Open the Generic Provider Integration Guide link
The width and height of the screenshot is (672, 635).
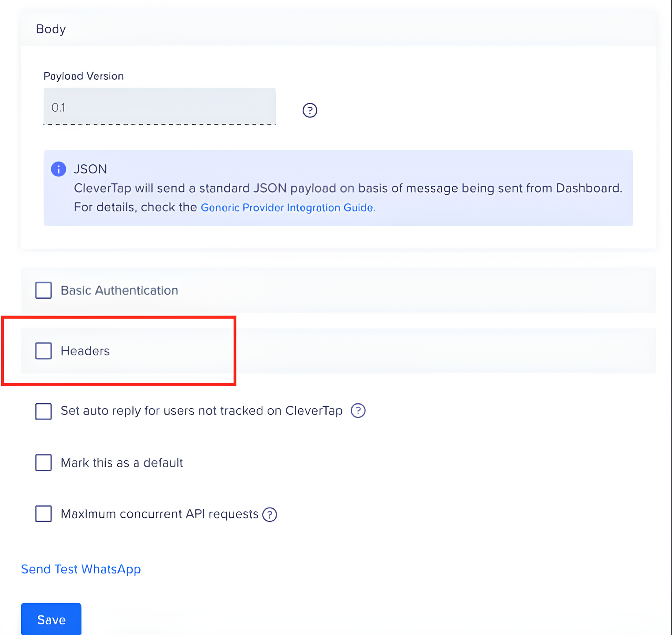pos(288,208)
